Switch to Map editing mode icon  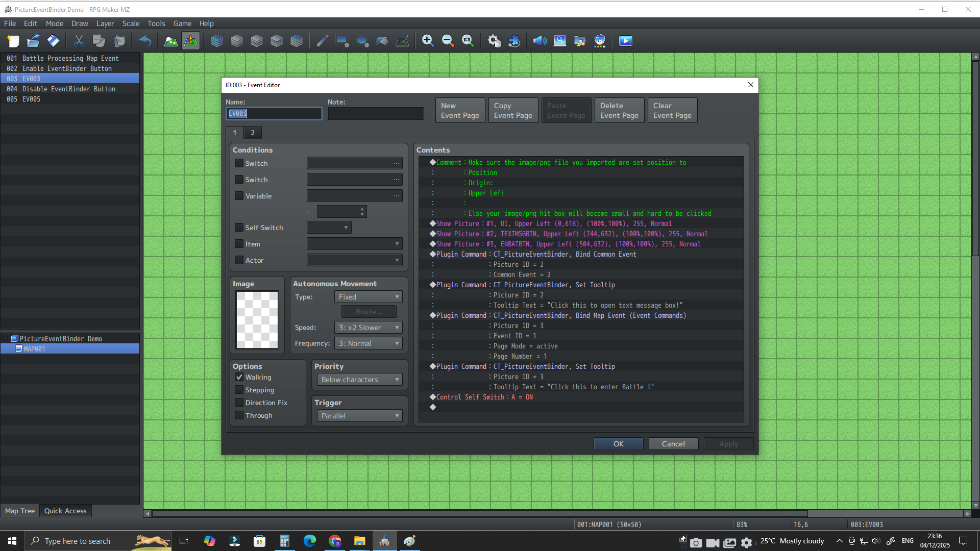(170, 41)
